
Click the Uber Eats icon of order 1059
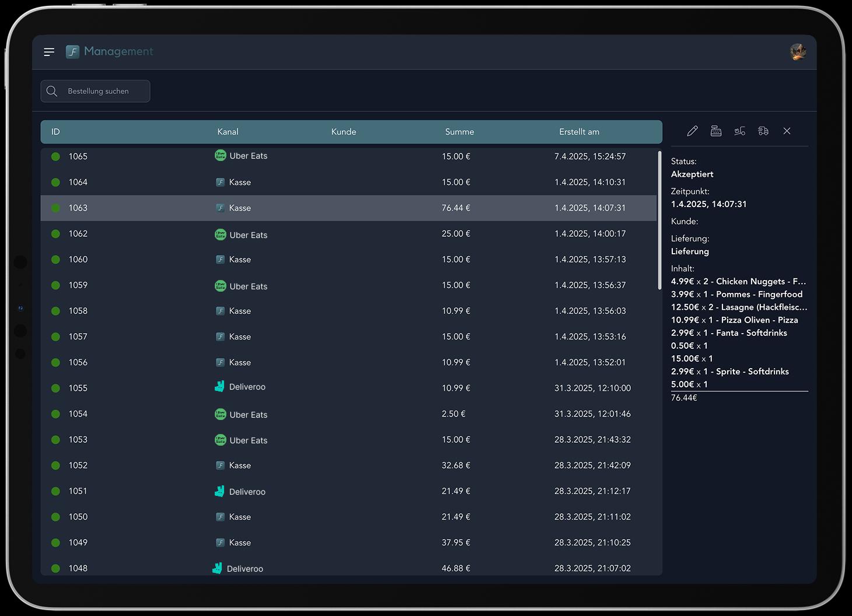[x=221, y=286]
